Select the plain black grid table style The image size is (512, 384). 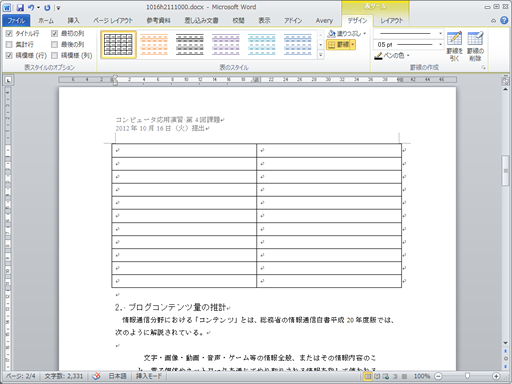tap(118, 45)
